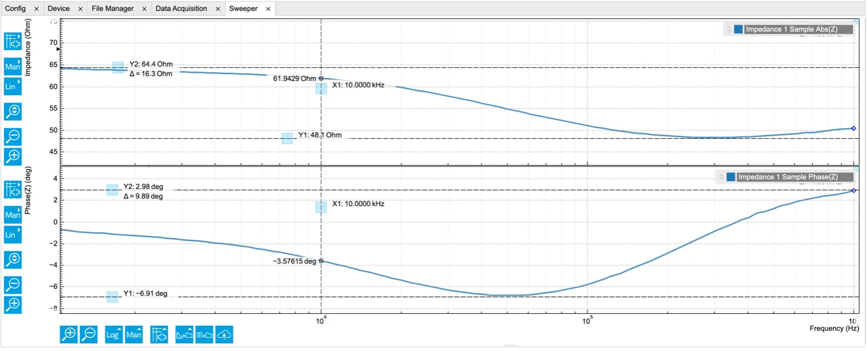Close the Data Acquisition tab
Image resolution: width=868 pixels, height=351 pixels.
click(218, 9)
